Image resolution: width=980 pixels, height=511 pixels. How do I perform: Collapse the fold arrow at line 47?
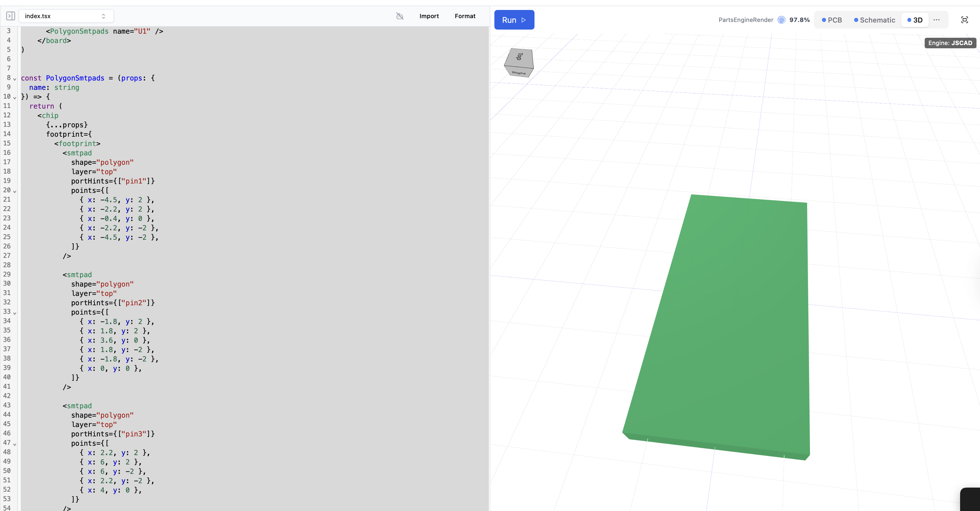tap(15, 444)
